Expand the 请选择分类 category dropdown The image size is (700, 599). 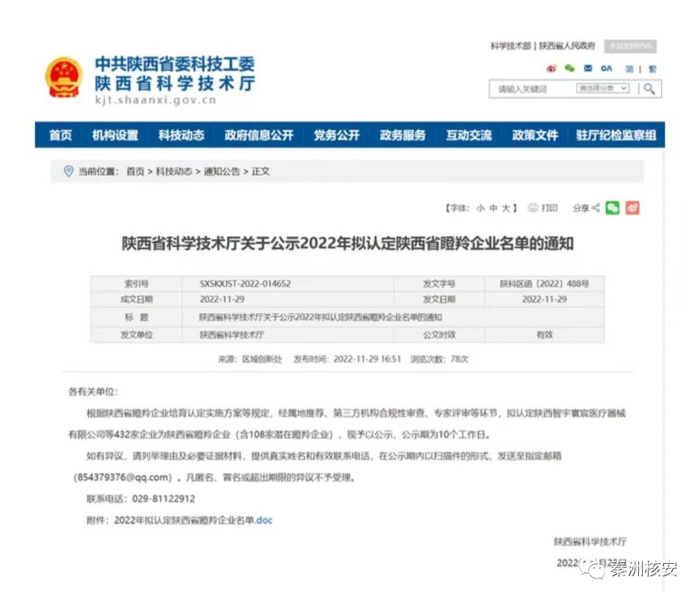click(603, 88)
